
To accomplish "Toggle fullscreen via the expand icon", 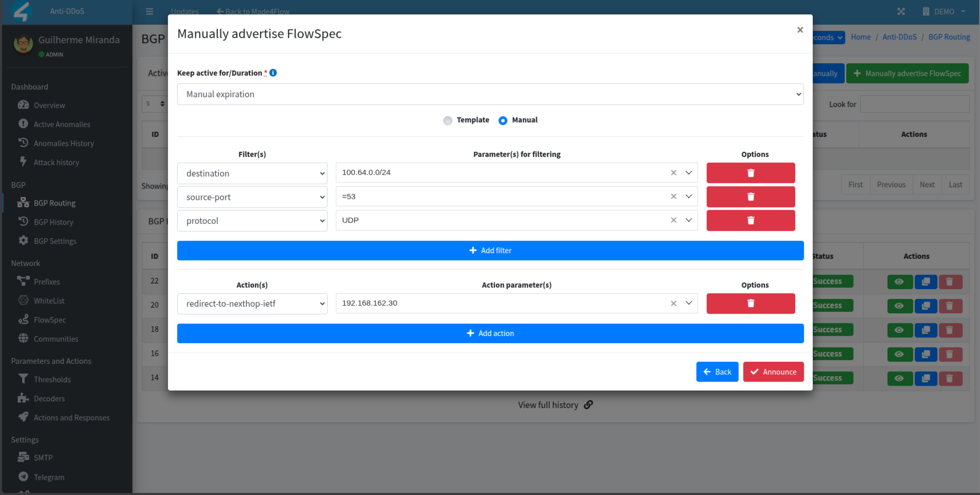I will (x=901, y=11).
